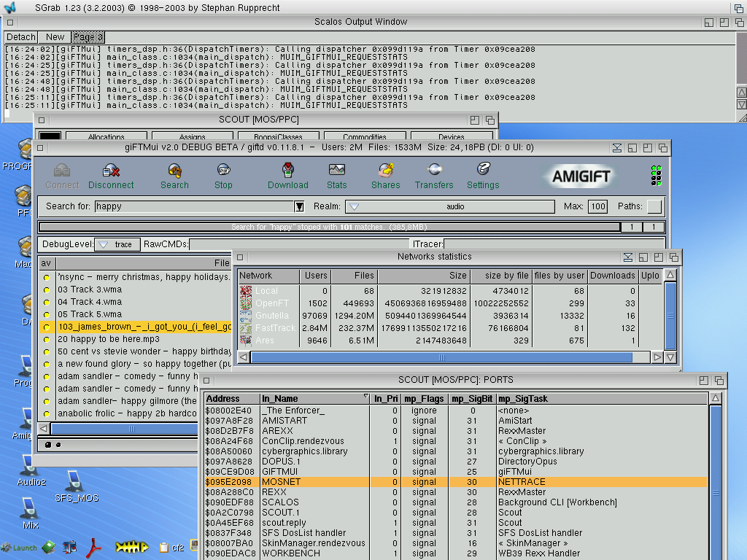747x560 pixels.
Task: Click the Downloads column header in statistics
Action: pyautogui.click(x=613, y=276)
